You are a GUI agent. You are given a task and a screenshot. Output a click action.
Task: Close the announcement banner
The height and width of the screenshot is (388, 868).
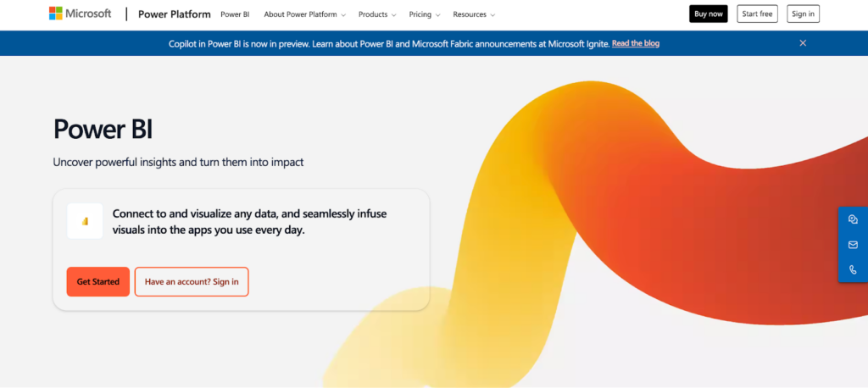(803, 43)
